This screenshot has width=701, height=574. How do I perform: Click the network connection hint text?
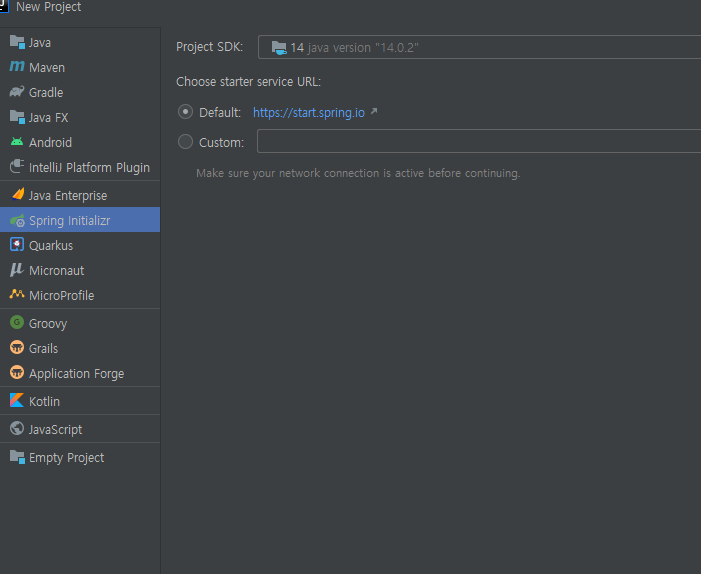(x=358, y=173)
